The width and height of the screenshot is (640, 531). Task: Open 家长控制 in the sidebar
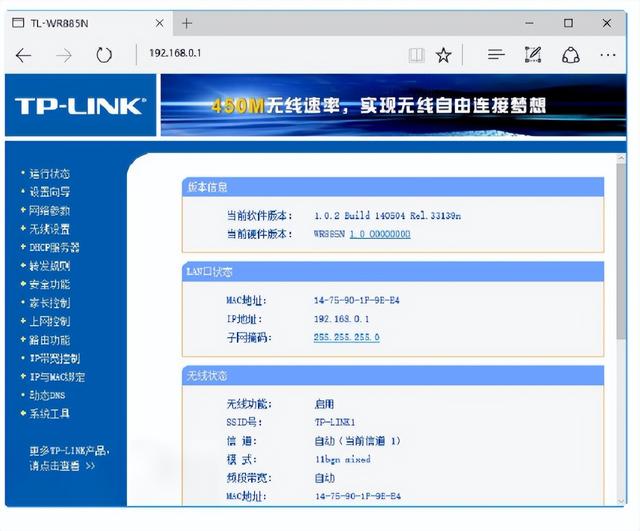[x=49, y=303]
